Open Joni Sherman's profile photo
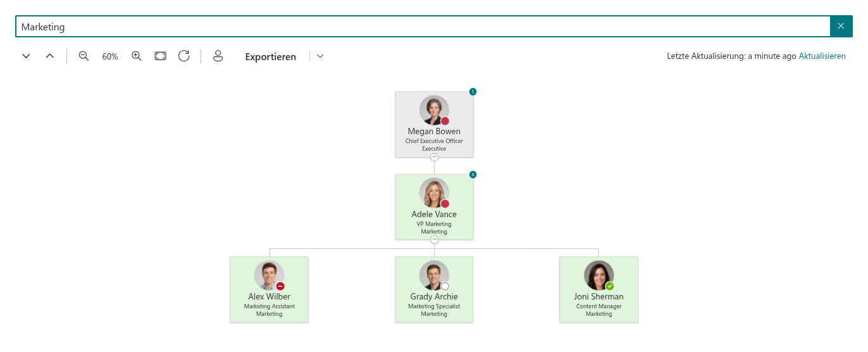868x352 pixels. click(598, 275)
